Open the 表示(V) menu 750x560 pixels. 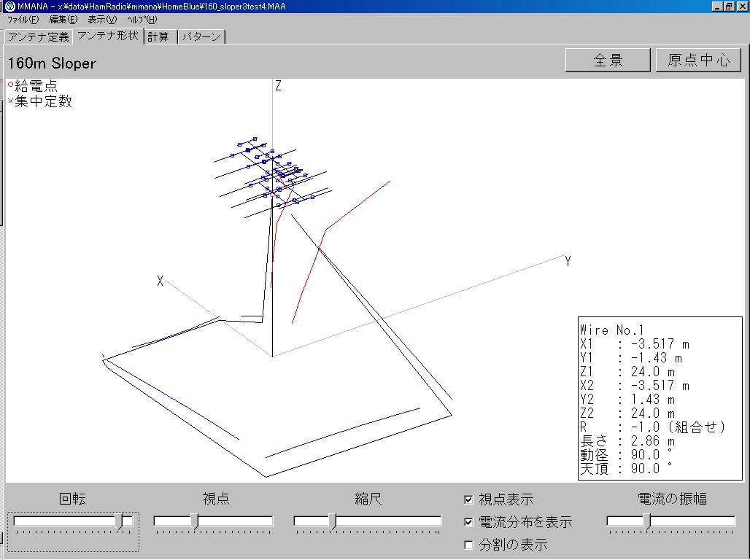102,20
